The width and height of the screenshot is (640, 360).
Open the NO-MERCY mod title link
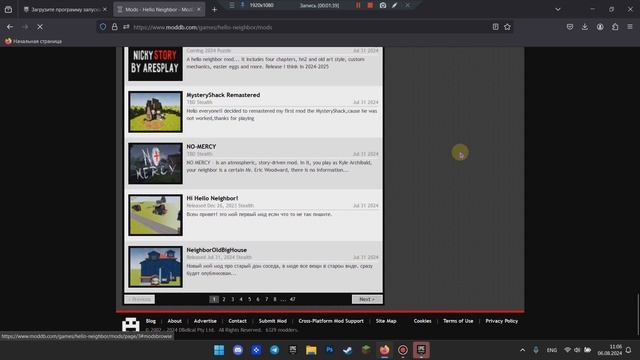coord(201,147)
